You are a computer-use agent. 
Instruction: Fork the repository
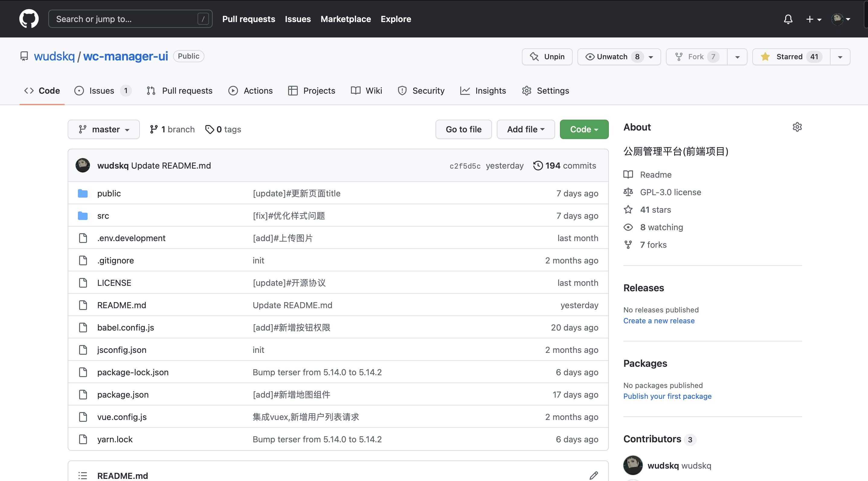tap(696, 56)
